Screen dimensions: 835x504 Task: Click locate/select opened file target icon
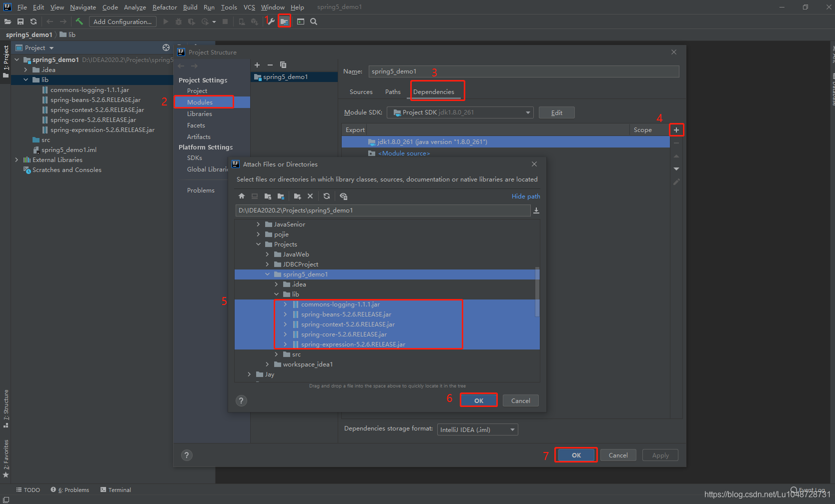pos(166,47)
